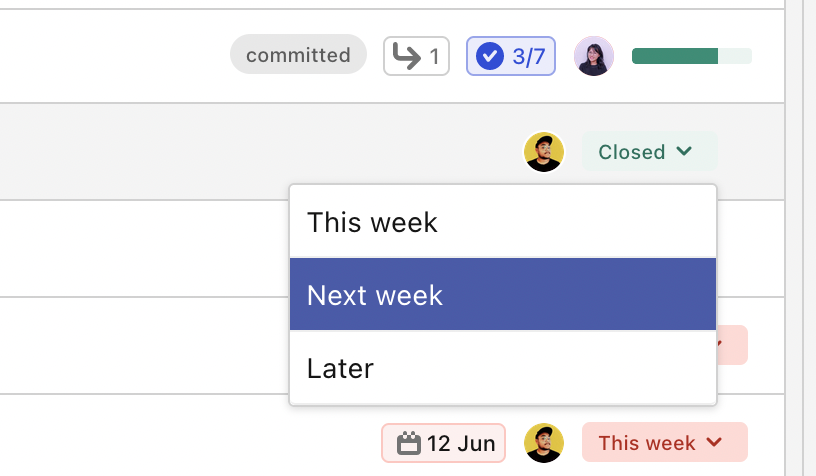Choose Next week in the dropdown list

click(x=503, y=294)
